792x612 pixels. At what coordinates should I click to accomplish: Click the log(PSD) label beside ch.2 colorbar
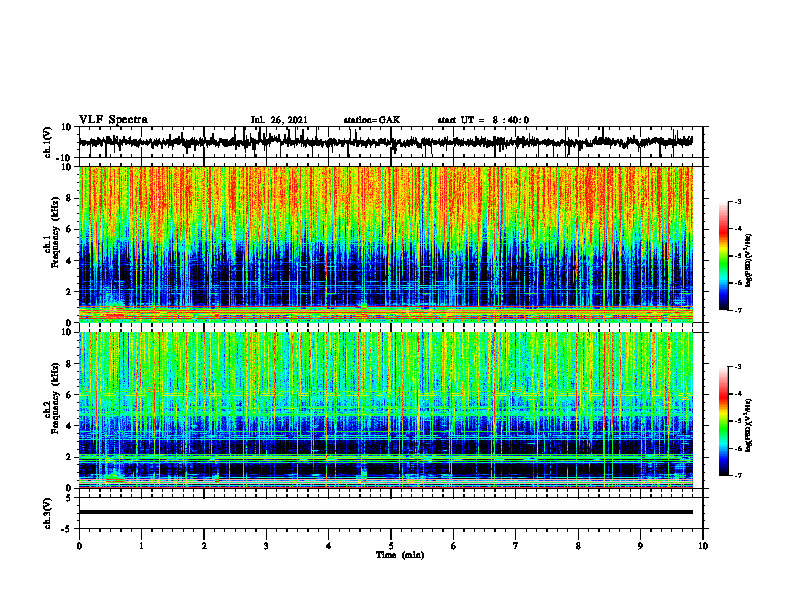point(749,425)
